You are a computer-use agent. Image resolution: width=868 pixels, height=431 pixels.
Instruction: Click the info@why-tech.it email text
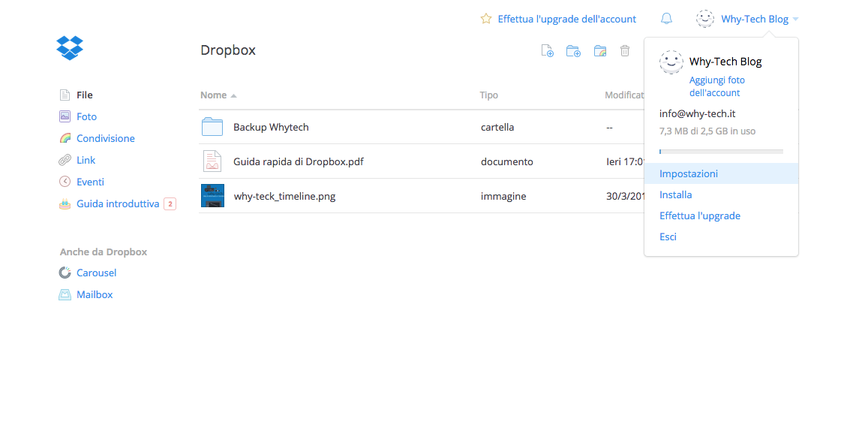pos(697,114)
